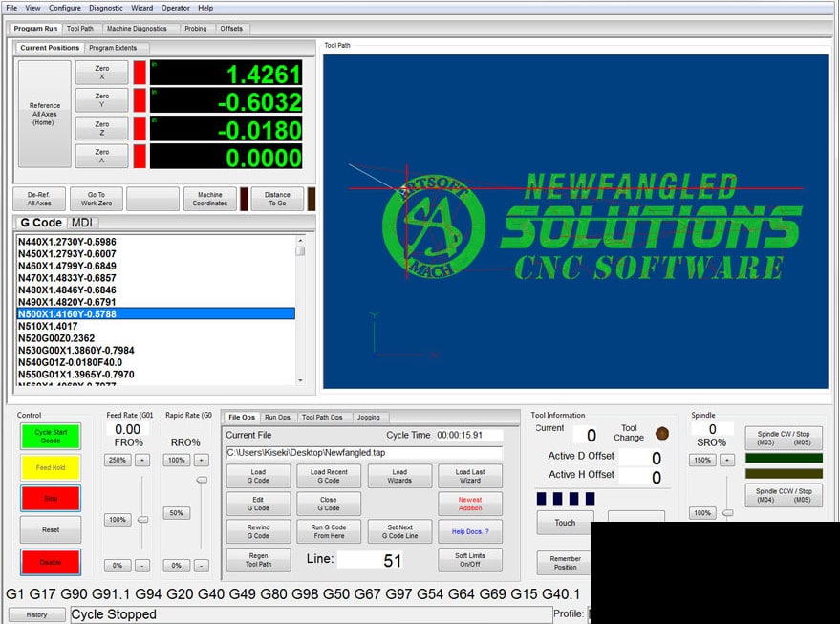The image size is (840, 624).
Task: Select G code line N510X1.4017
Action: pos(156,326)
